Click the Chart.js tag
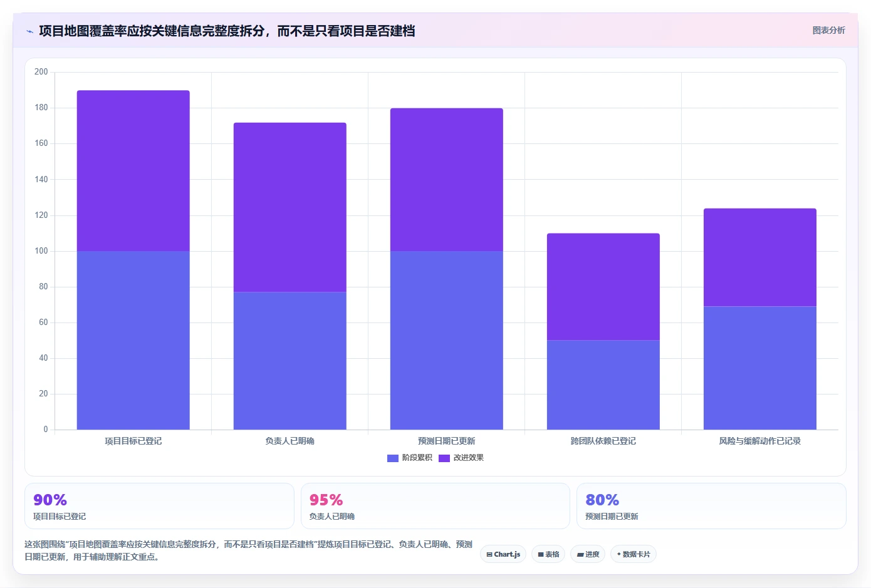 pyautogui.click(x=503, y=554)
